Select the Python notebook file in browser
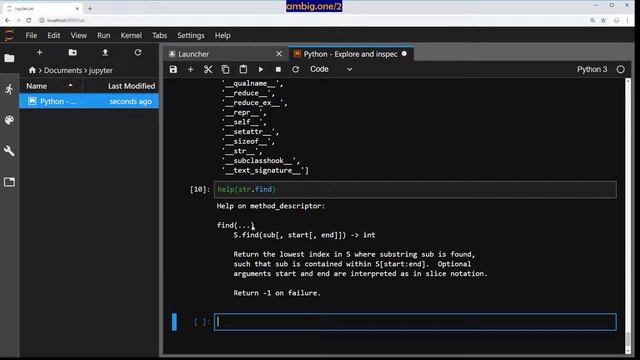The image size is (640, 360). pyautogui.click(x=89, y=101)
